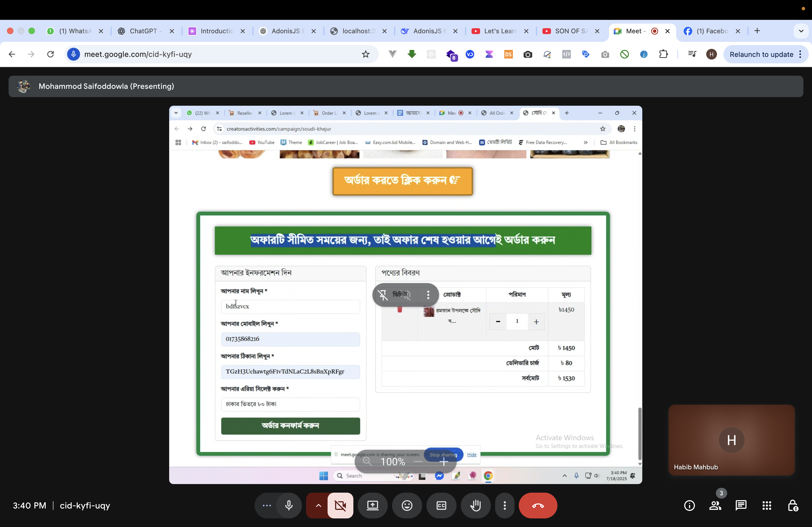812x527 pixels.
Task: Mute the microphone toggle
Action: coord(289,506)
